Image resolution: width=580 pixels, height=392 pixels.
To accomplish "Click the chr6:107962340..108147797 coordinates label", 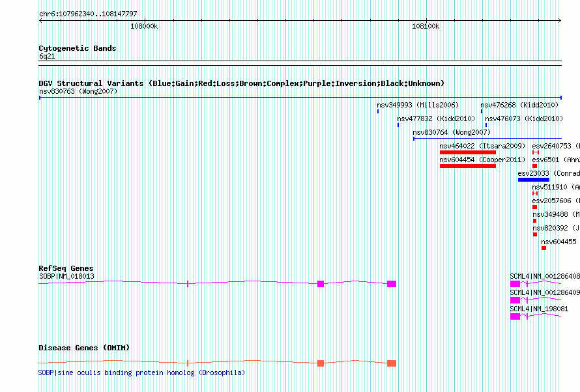I will [88, 14].
